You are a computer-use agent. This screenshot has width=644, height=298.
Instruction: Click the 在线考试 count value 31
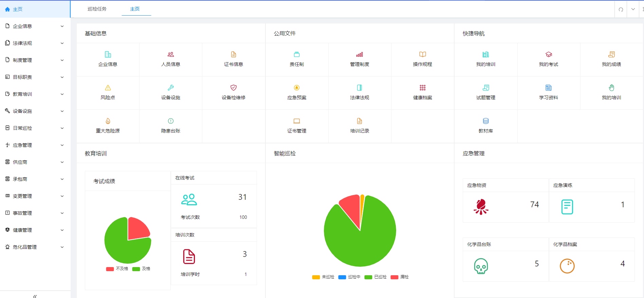click(242, 197)
